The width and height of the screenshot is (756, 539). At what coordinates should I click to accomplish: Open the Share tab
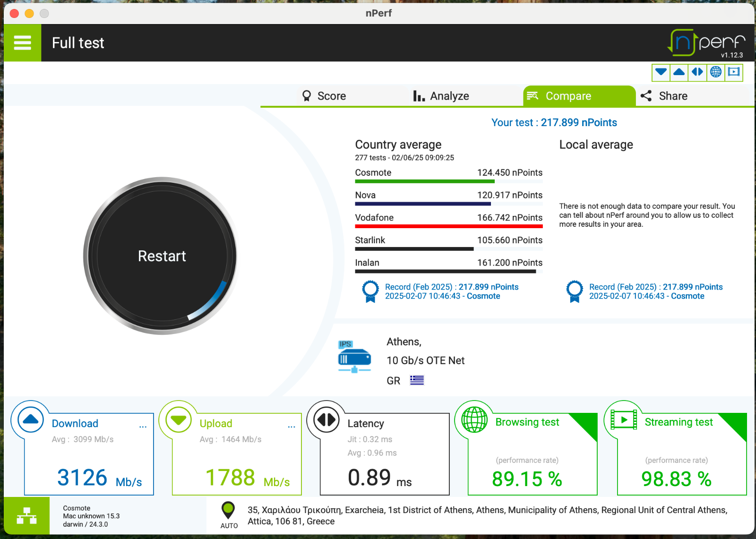tap(664, 96)
